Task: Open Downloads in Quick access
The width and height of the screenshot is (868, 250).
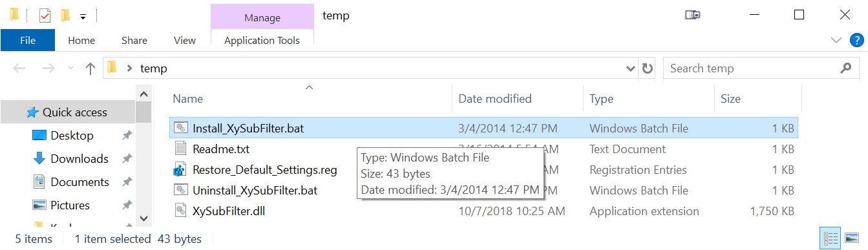Action: [79, 159]
